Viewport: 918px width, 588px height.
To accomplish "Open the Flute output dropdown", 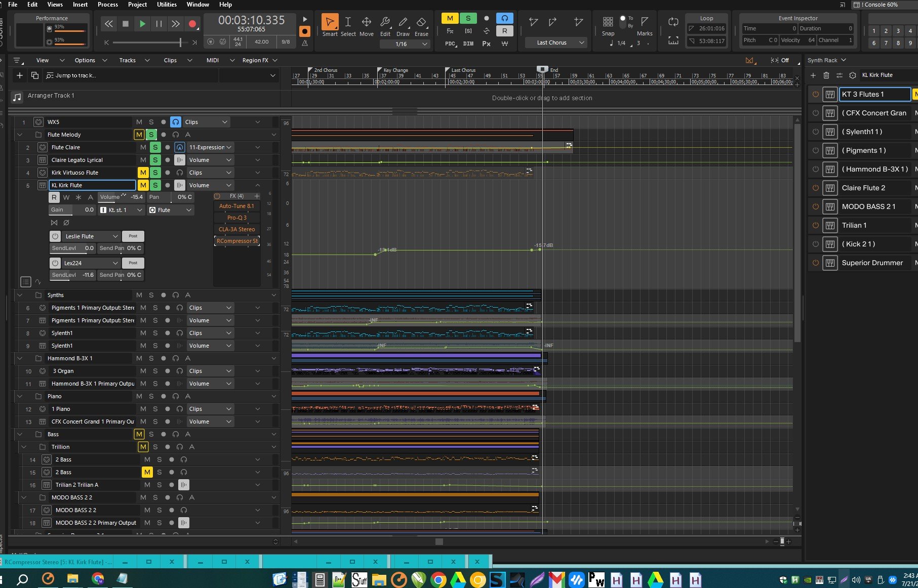I will coord(171,210).
